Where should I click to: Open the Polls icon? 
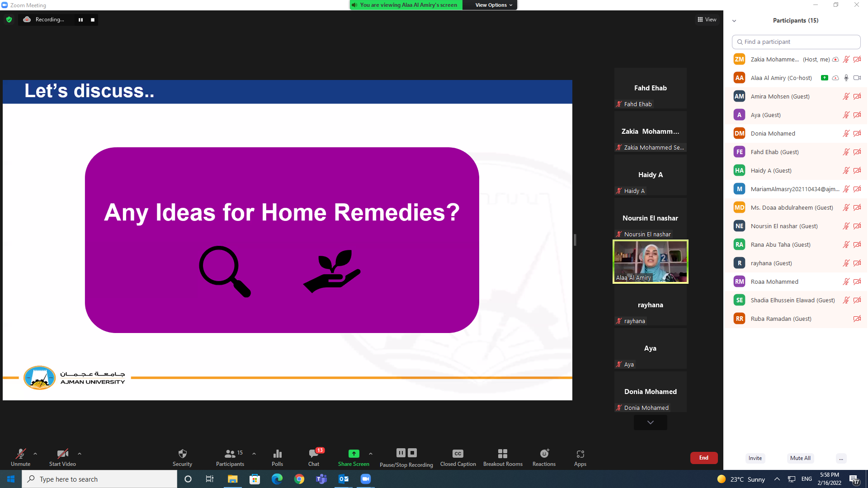click(x=277, y=454)
